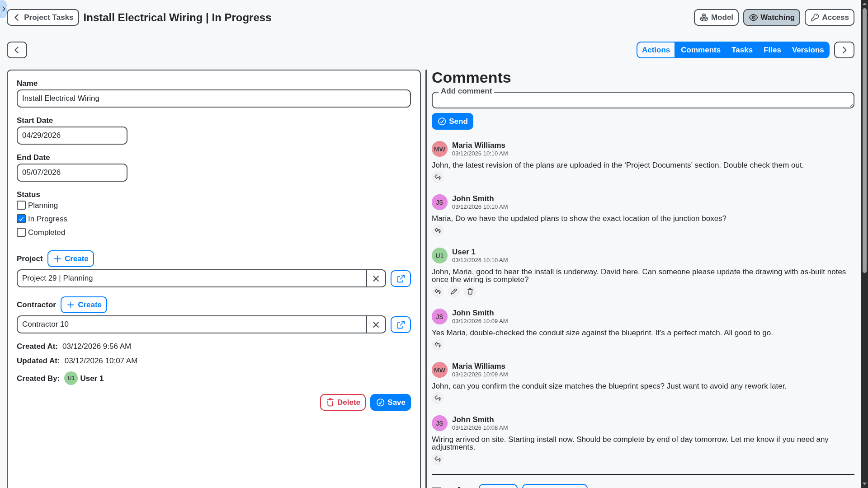Open Project 29 in new view

(x=400, y=278)
